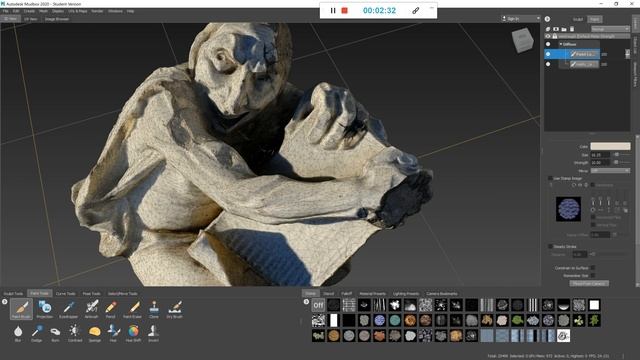This screenshot has height=360, width=640.
Task: Open the Sign In dropdown
Action: pyautogui.click(x=520, y=19)
